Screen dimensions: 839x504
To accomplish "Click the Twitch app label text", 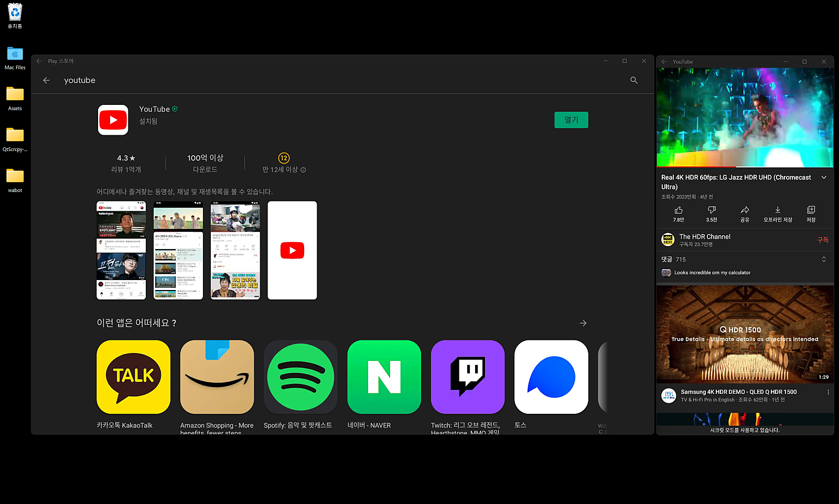I will pos(466,428).
